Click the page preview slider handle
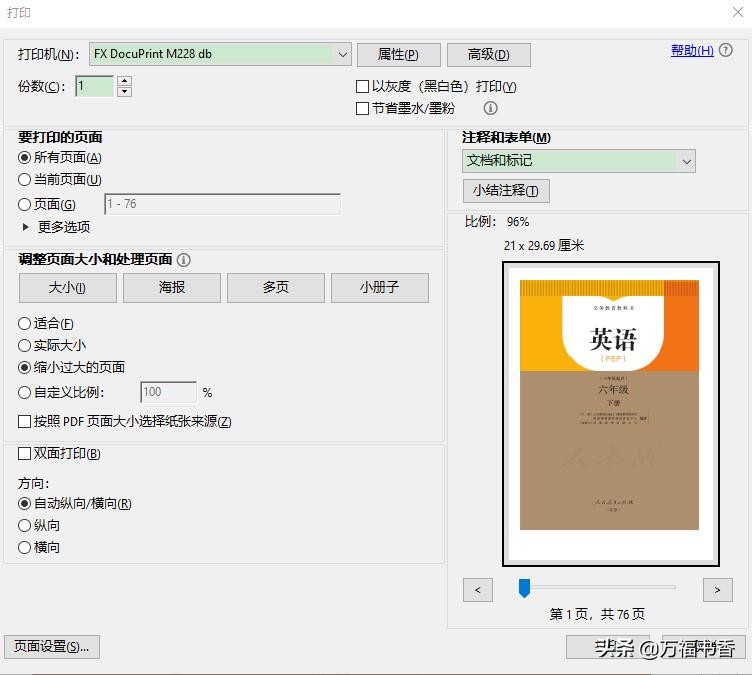Viewport: 752px width, 675px height. pos(524,588)
